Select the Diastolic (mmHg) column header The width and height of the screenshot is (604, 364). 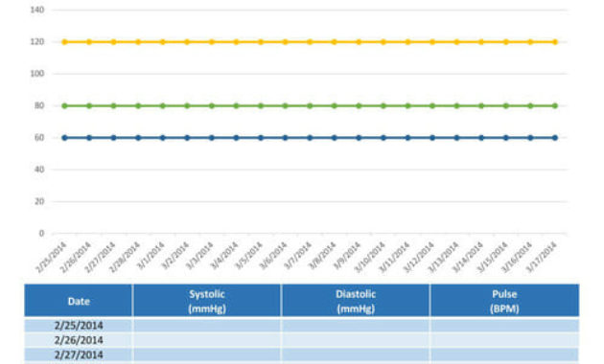coord(356,301)
